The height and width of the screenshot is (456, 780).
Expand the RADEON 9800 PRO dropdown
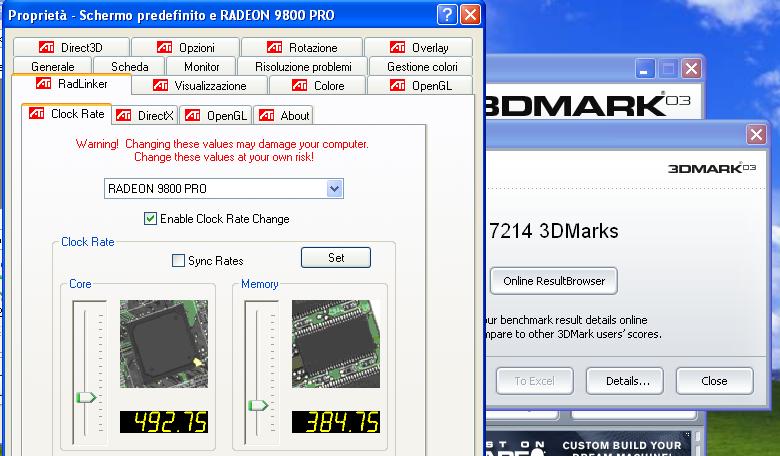(335, 188)
